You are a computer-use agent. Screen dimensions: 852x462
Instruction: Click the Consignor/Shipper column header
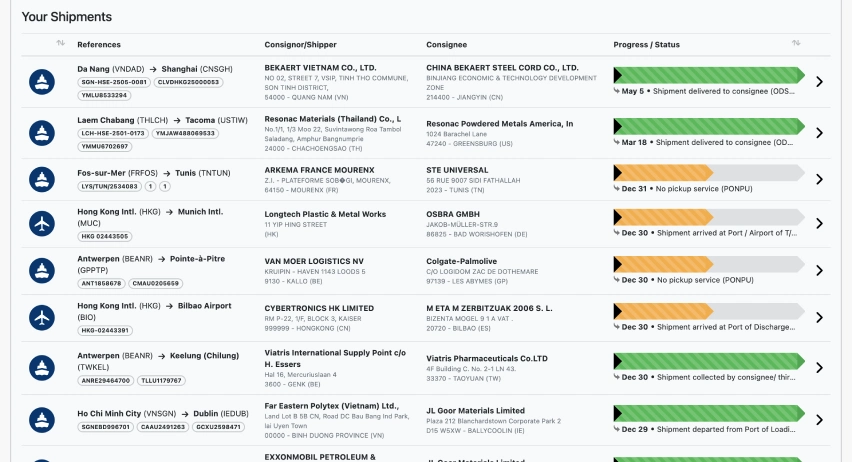coord(300,45)
